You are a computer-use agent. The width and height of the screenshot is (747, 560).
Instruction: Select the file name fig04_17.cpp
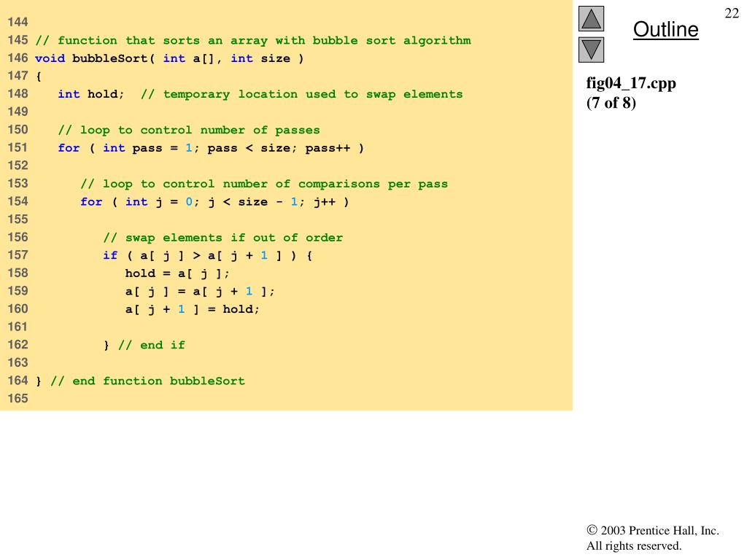coord(631,83)
